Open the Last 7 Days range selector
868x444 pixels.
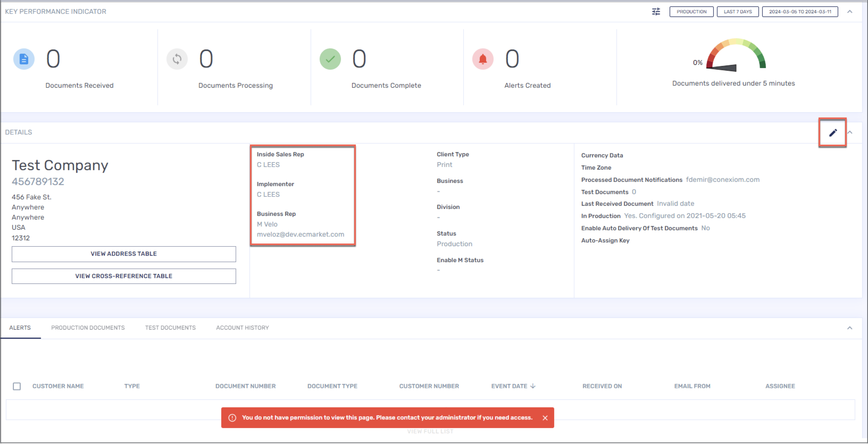(738, 12)
